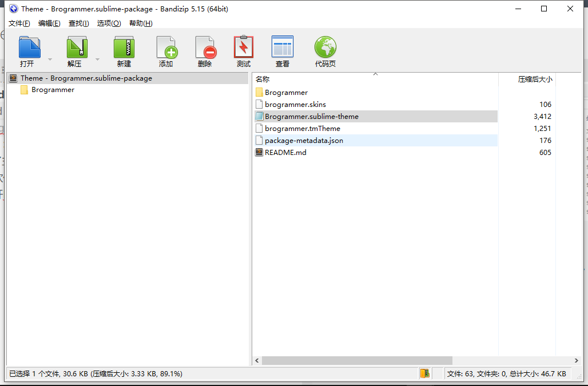Click the compressed size 605 cell

point(545,152)
